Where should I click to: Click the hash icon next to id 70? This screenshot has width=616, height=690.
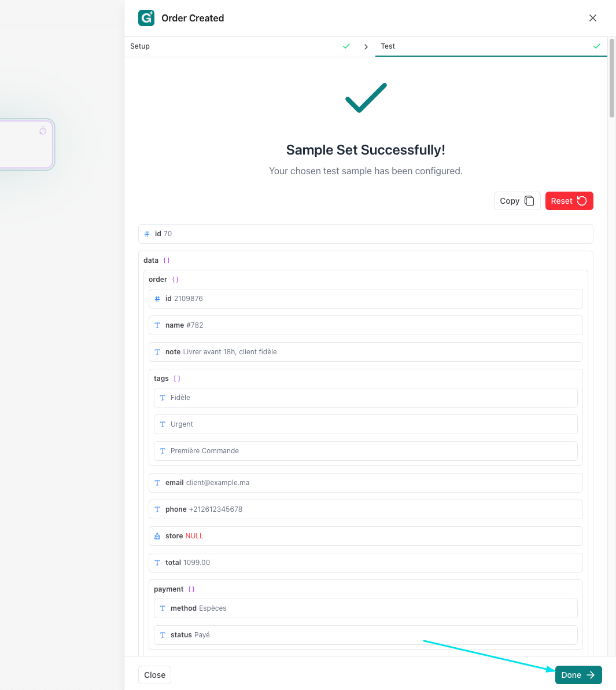pos(147,234)
